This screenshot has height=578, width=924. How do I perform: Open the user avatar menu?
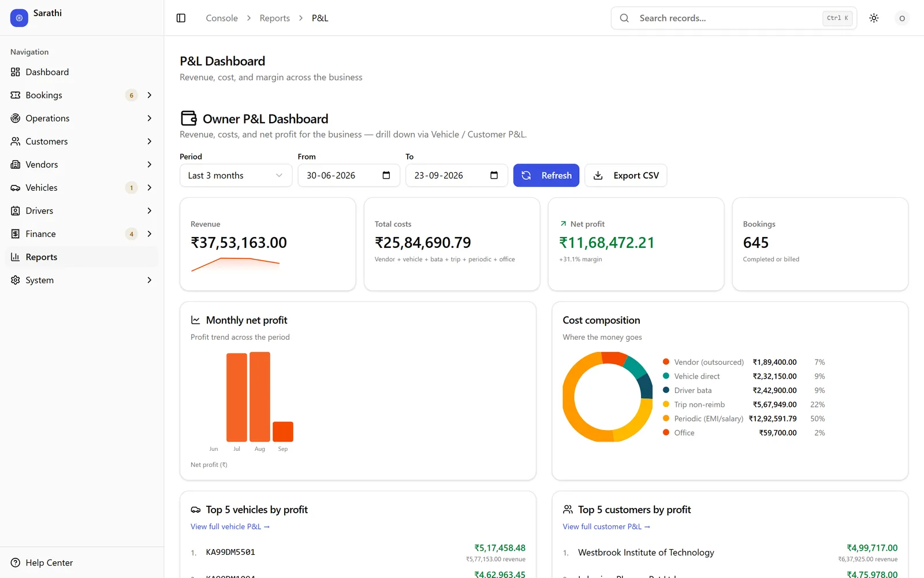[901, 18]
